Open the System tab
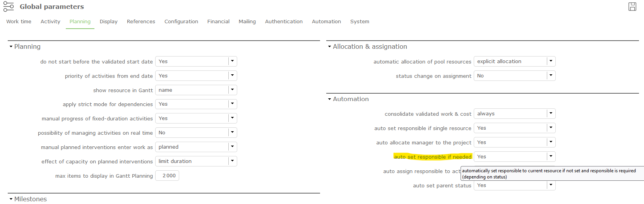The width and height of the screenshot is (644, 204). click(x=360, y=22)
